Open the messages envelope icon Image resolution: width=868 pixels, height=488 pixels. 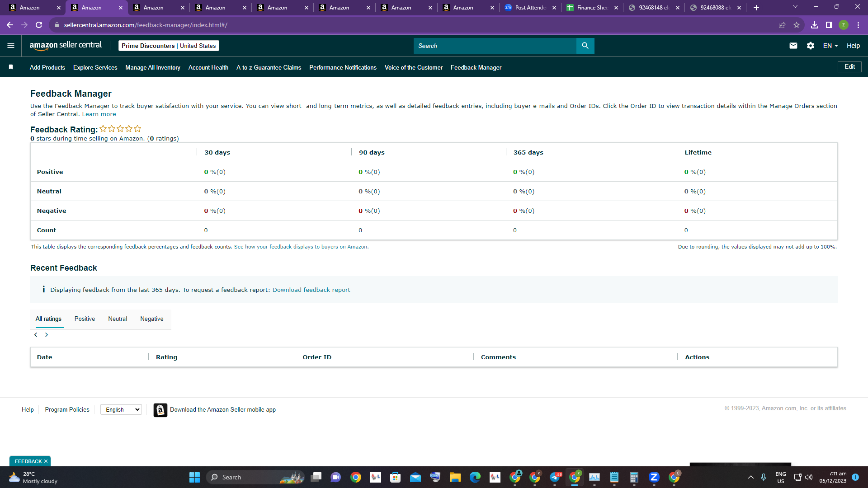[793, 46]
